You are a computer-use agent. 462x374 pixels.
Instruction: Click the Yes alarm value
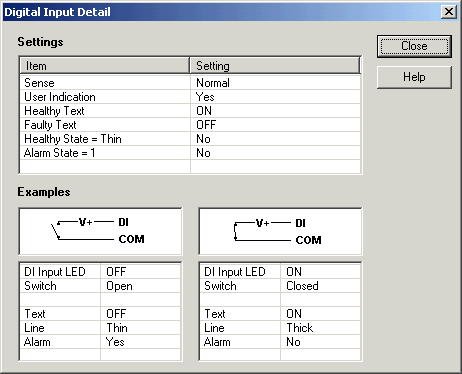coord(115,342)
